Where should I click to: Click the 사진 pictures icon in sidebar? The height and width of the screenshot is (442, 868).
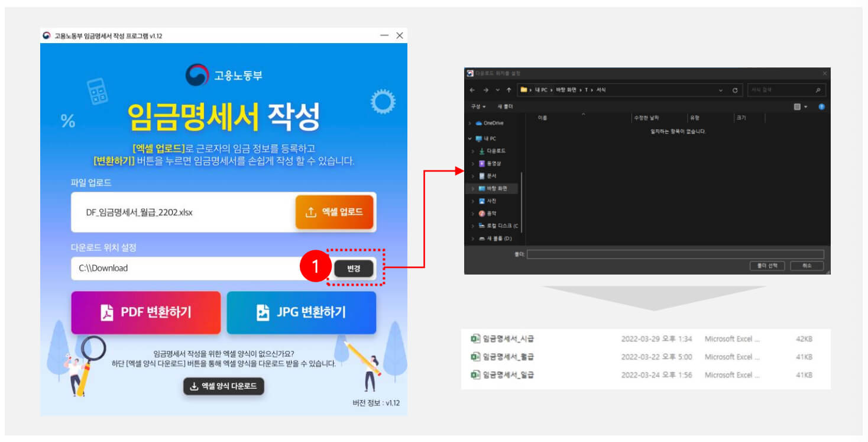[x=481, y=201]
